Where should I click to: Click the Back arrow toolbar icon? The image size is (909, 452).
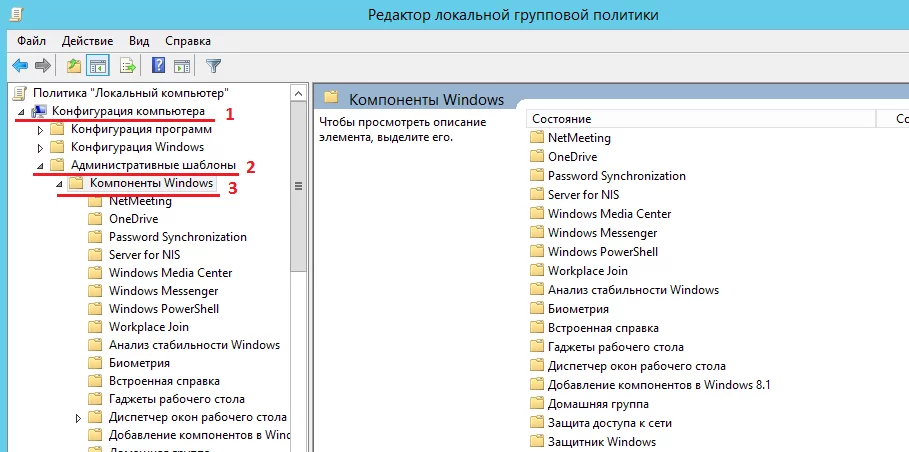pyautogui.click(x=19, y=66)
